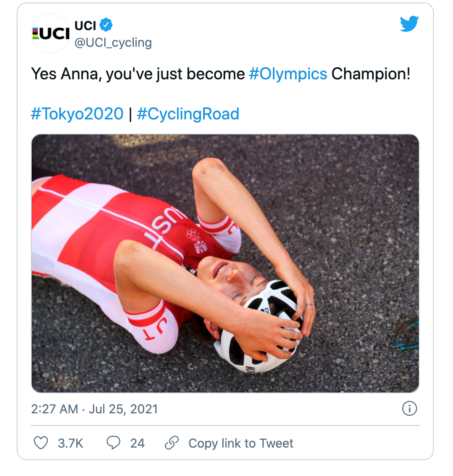The width and height of the screenshot is (453, 476).
Task: Click the blue verified badge
Action: coord(107,25)
